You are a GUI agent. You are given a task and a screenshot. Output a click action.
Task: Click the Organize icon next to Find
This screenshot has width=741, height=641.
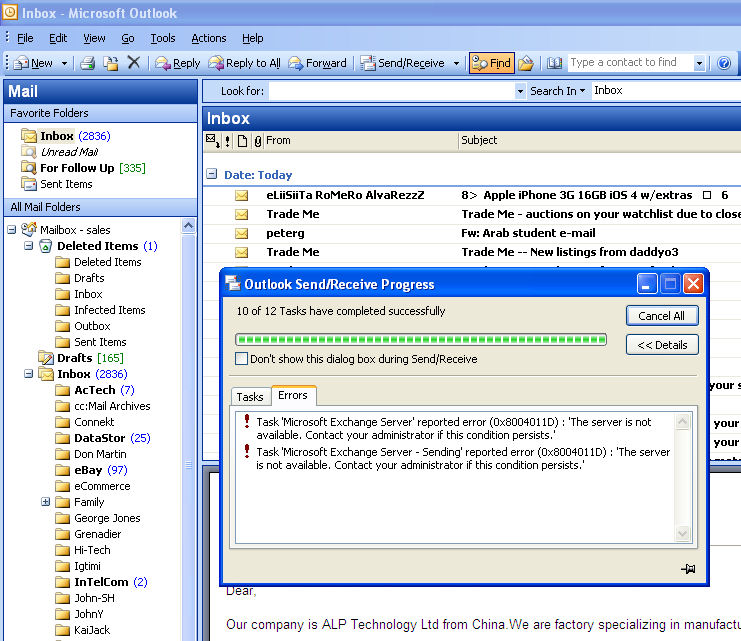pyautogui.click(x=526, y=63)
